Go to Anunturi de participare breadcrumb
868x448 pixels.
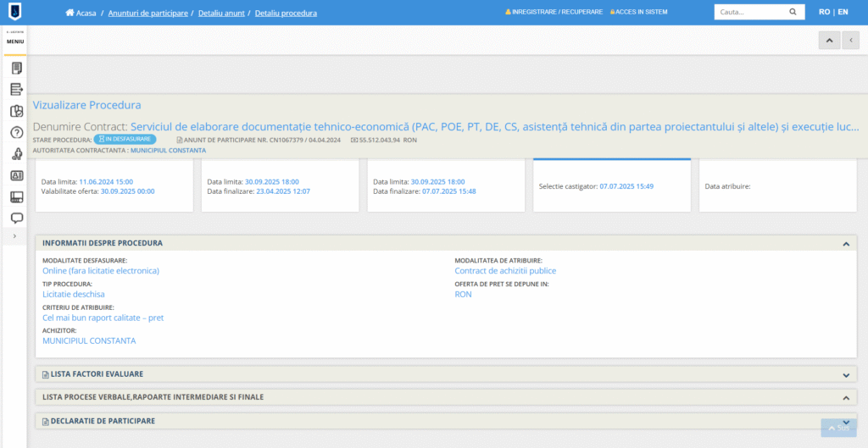pos(149,14)
